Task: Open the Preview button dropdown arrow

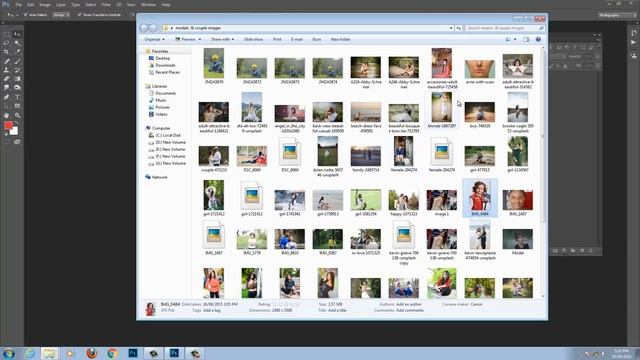Action: [200, 39]
